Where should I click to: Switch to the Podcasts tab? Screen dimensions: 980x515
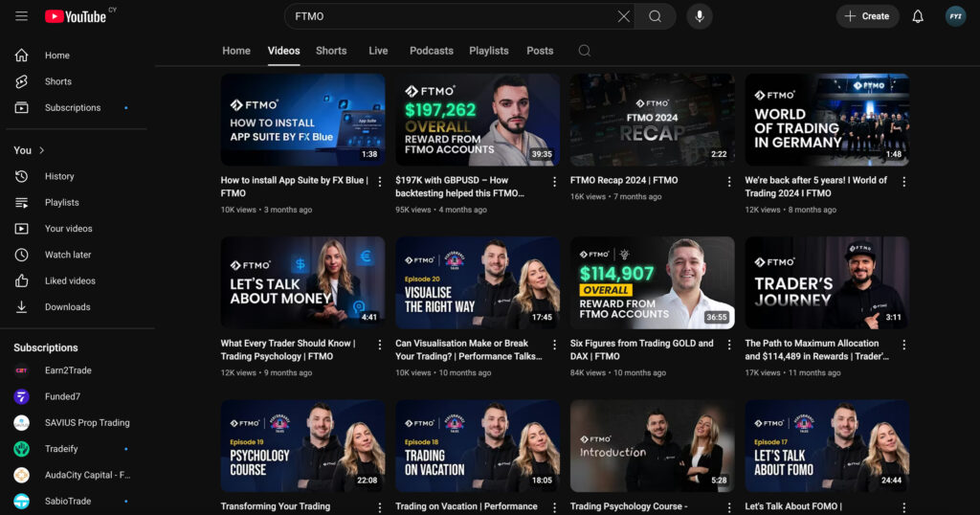pyautogui.click(x=432, y=51)
